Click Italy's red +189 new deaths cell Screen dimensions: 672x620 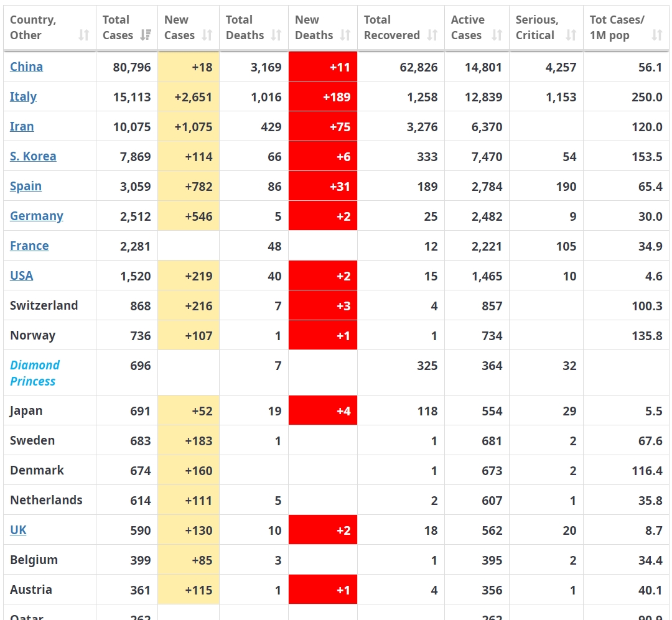[323, 96]
